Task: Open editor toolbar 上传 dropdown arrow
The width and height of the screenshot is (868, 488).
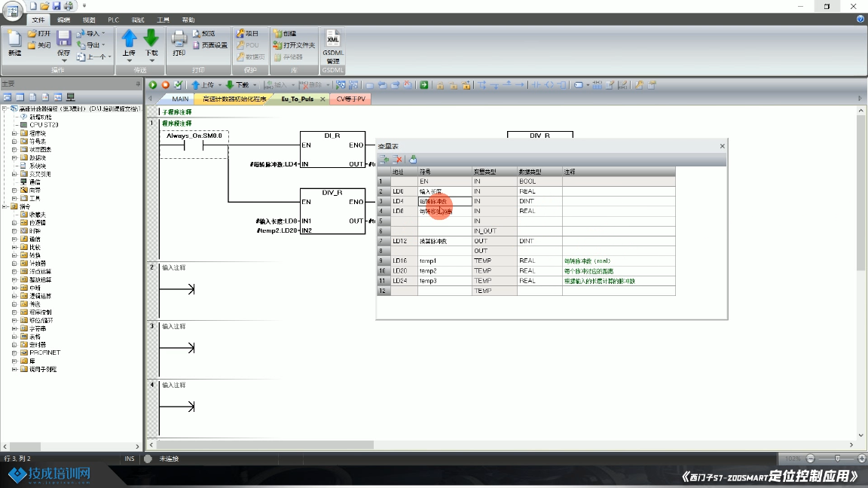Action: 219,85
